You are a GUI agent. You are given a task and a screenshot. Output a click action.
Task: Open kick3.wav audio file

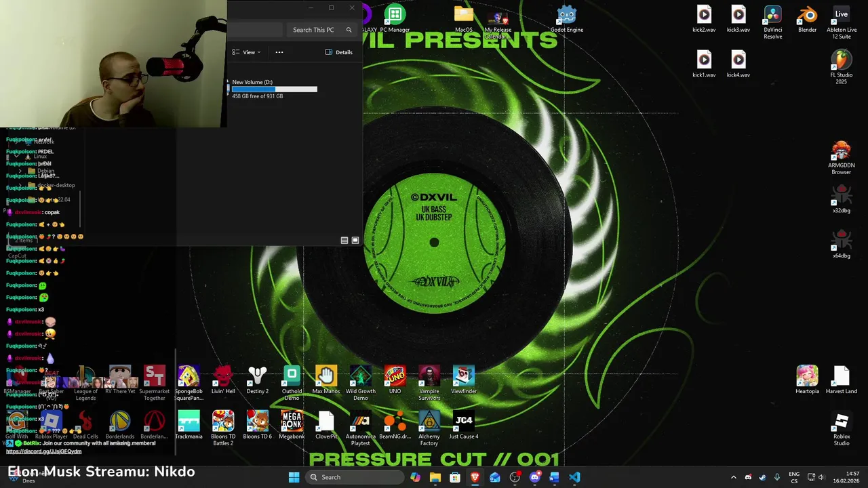(x=738, y=19)
